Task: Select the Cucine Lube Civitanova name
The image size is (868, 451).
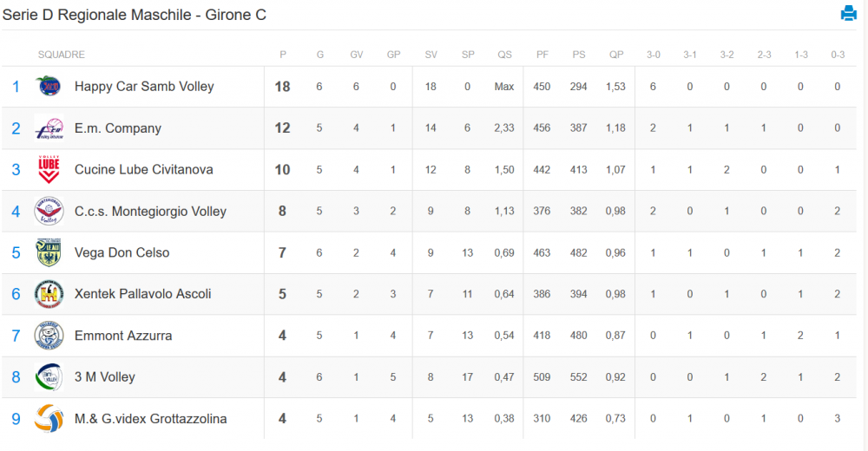Action: pos(144,169)
